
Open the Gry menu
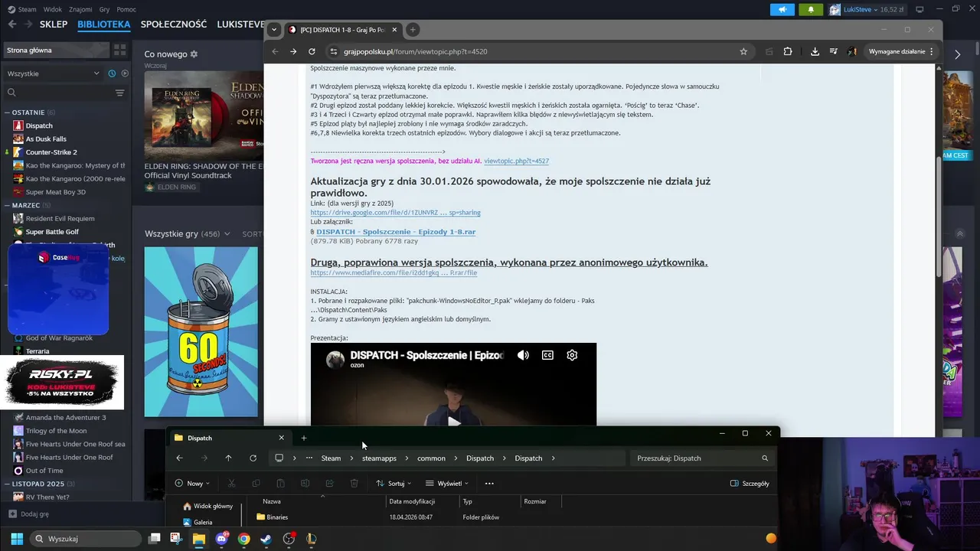(x=104, y=9)
